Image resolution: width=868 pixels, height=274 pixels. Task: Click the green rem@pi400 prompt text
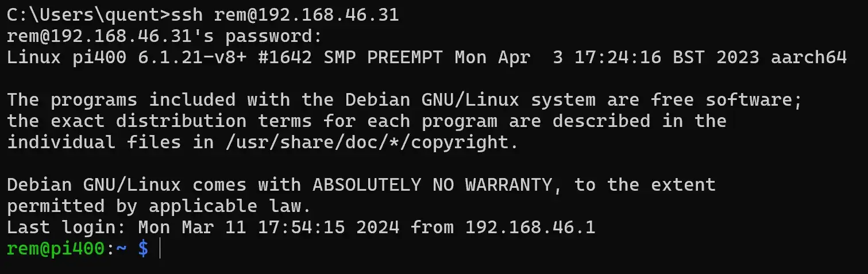coord(56,249)
